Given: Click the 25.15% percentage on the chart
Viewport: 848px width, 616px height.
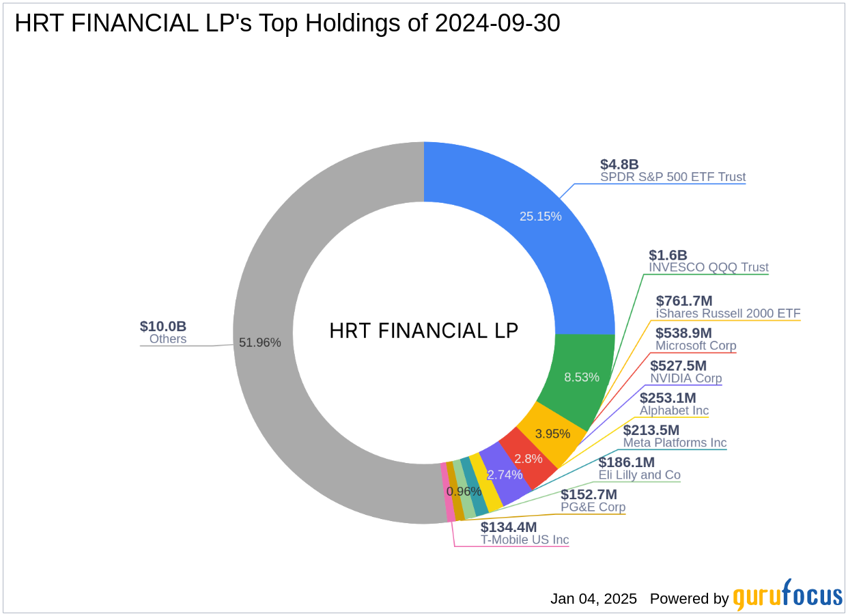Looking at the screenshot, I should click(541, 216).
